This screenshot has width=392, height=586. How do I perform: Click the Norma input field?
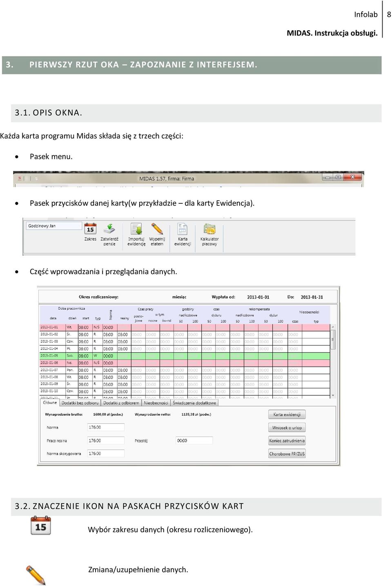(x=106, y=427)
